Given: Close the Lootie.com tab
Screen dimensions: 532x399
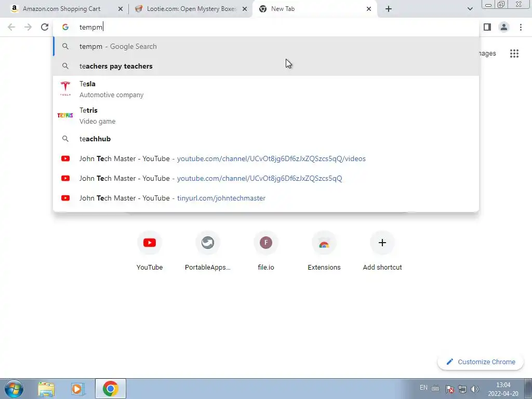Looking at the screenshot, I should click(245, 9).
